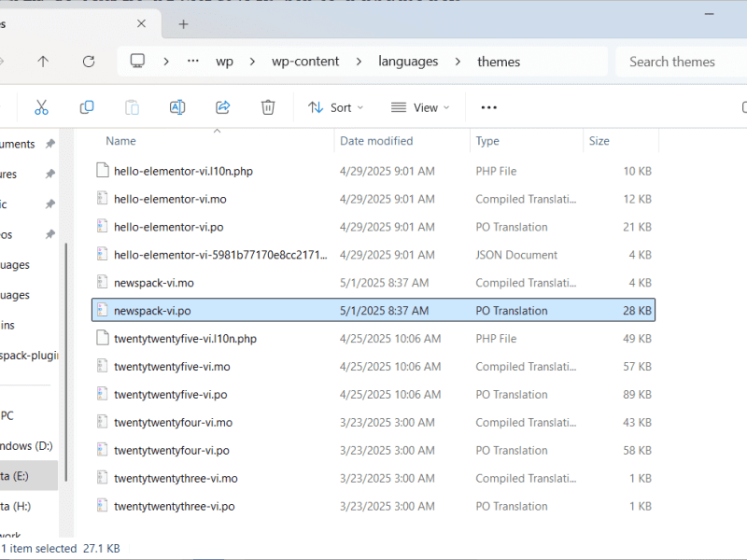Open a new tab with plus button

(183, 24)
